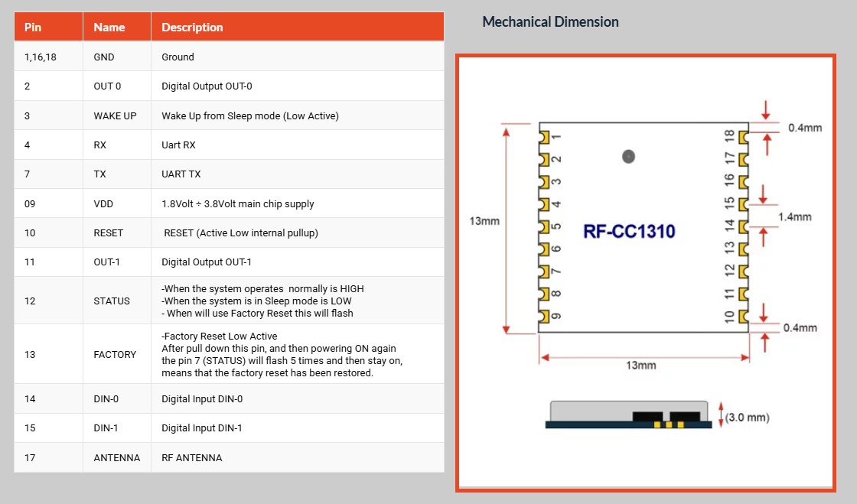
Task: Select 'Digital Output OUT-1' description
Action: [207, 262]
